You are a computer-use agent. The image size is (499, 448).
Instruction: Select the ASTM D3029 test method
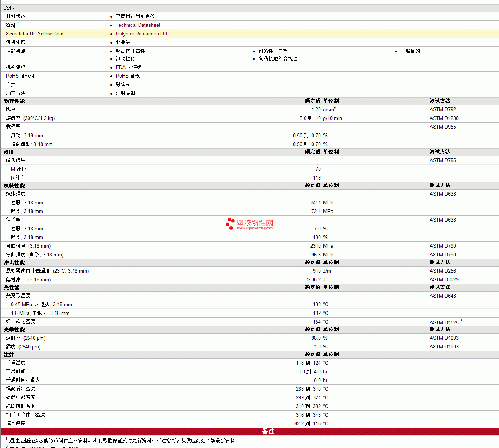tap(444, 279)
